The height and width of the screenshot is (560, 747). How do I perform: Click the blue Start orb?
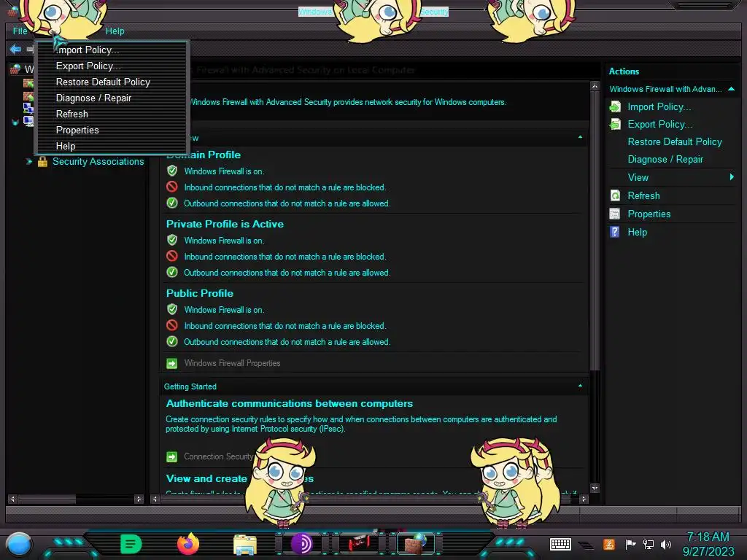19,545
